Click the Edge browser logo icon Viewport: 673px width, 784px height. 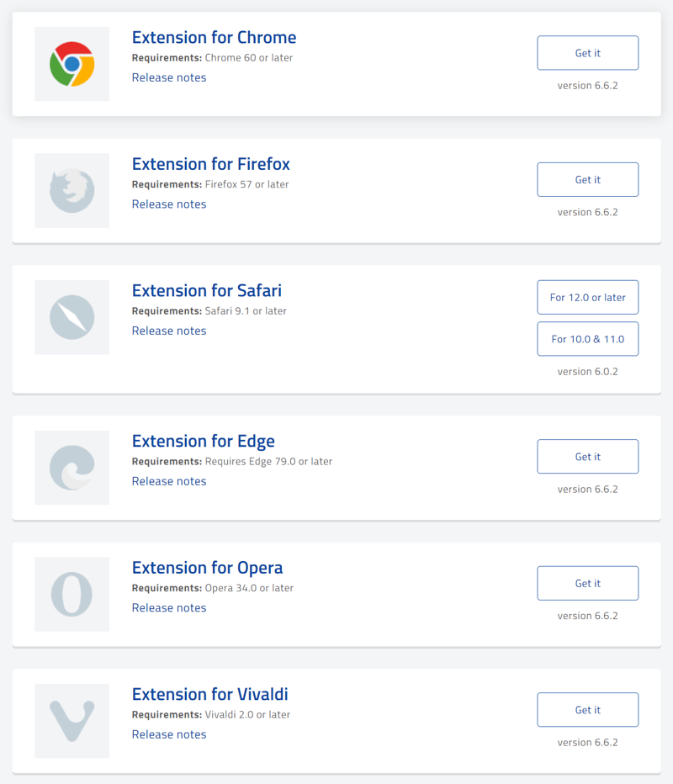[x=72, y=468]
